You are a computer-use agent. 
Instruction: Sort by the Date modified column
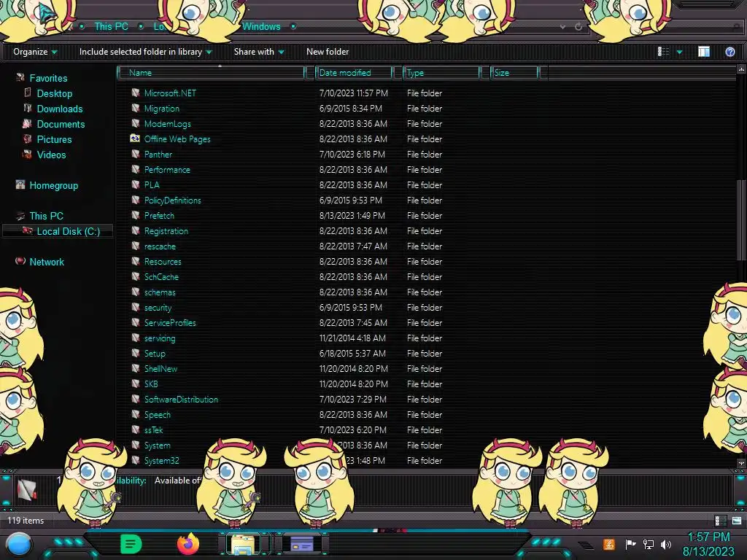click(354, 73)
